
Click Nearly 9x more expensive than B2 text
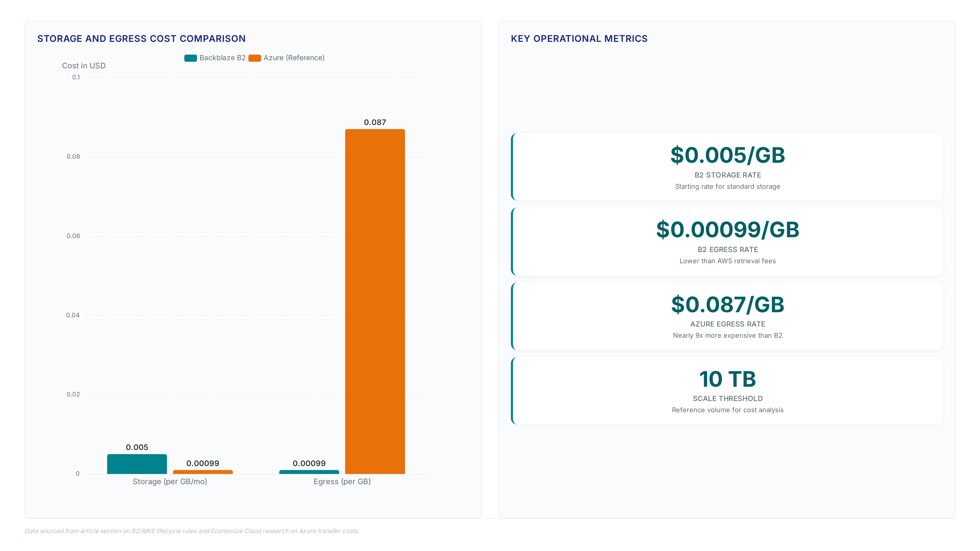coord(727,336)
